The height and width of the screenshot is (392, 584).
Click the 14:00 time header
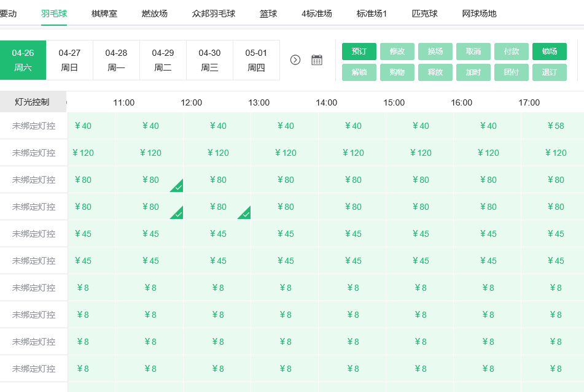[326, 102]
